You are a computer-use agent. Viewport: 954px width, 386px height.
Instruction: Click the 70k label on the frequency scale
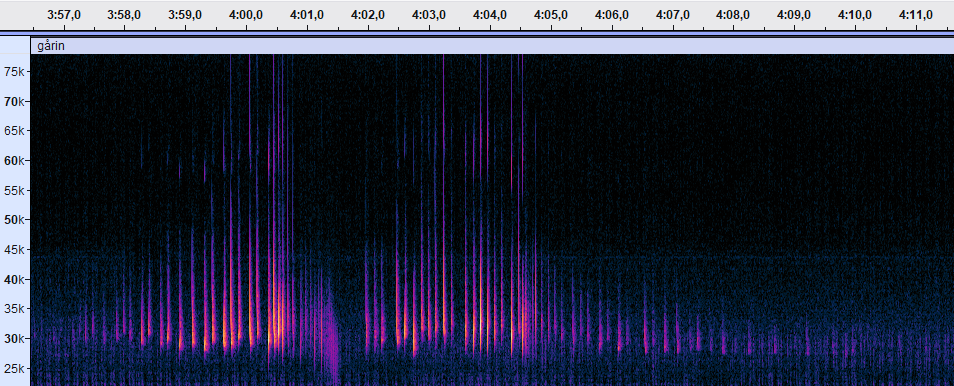coord(13,101)
